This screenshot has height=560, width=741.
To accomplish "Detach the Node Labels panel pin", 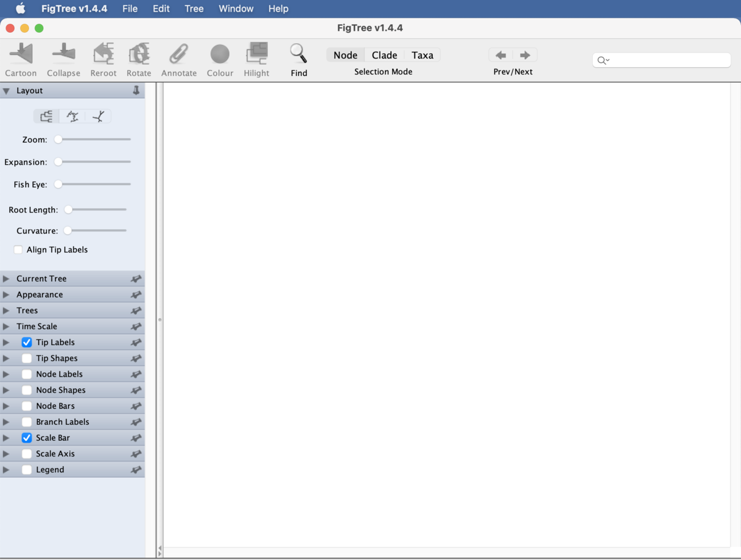I will tap(136, 374).
